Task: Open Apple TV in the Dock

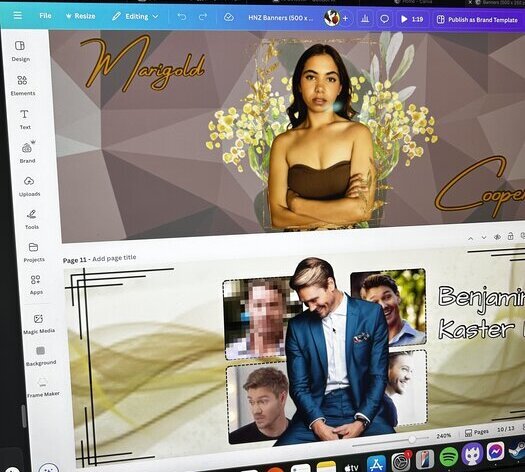Action: [351, 467]
